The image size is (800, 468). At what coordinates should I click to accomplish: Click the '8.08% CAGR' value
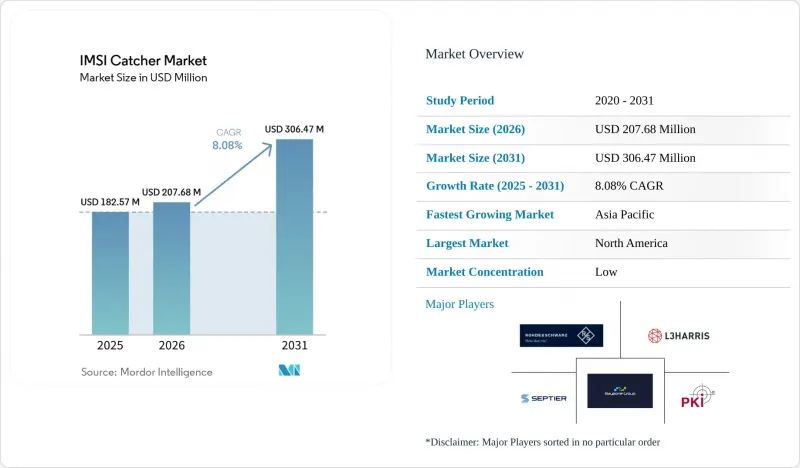(629, 186)
